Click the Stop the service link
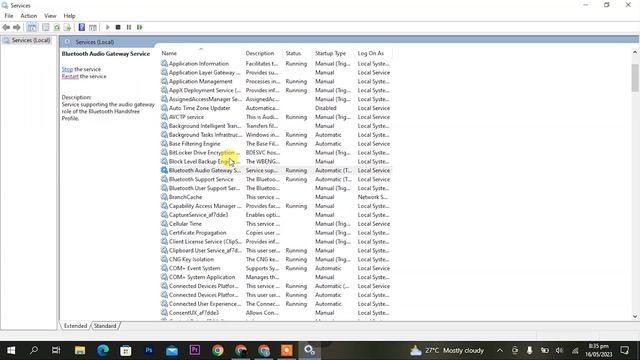This screenshot has height=360, width=640. (x=67, y=69)
